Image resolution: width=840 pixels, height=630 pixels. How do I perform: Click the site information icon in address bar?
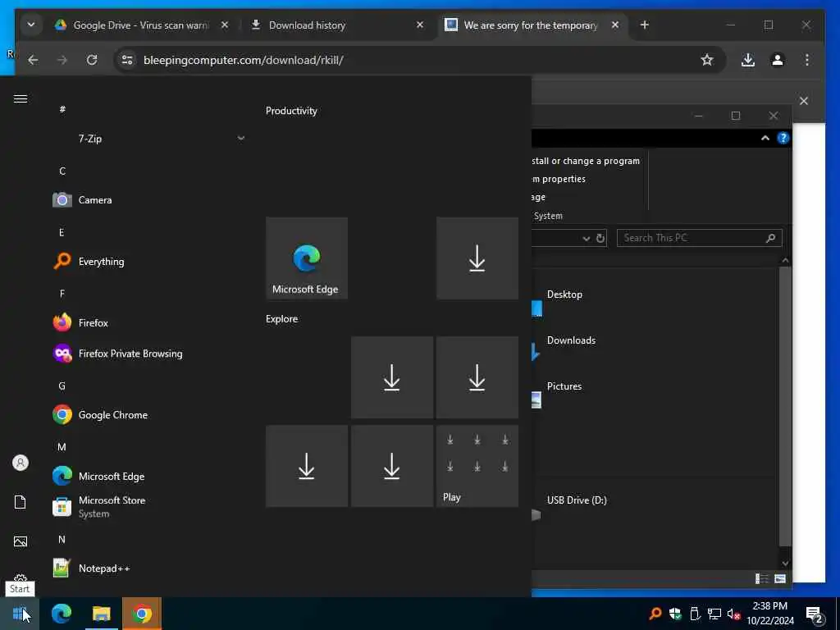click(127, 60)
